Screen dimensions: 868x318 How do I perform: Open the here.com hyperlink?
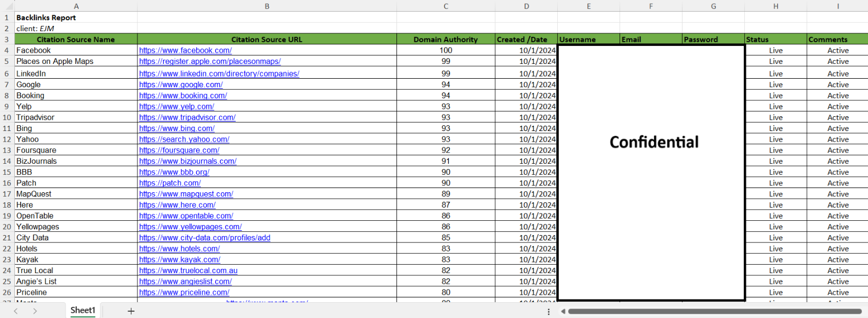[177, 205]
